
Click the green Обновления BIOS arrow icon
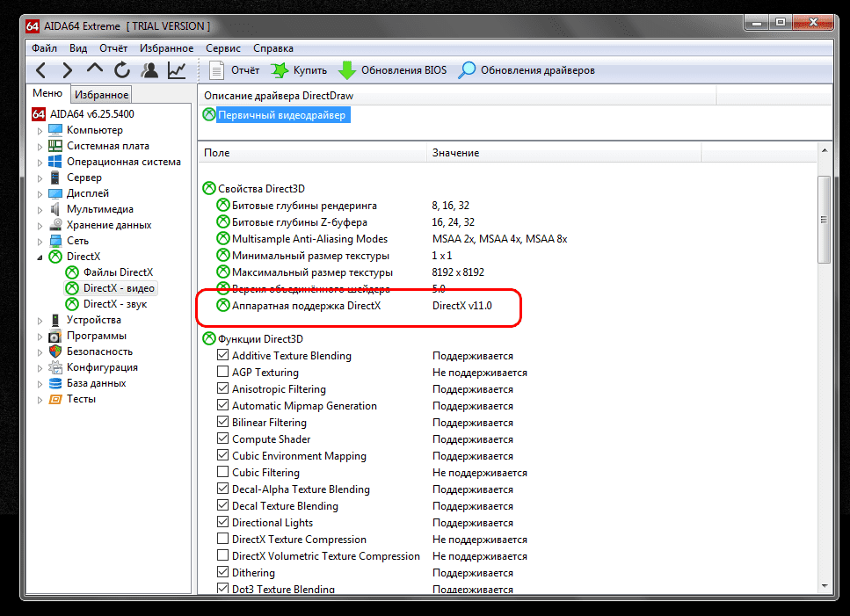(x=347, y=70)
